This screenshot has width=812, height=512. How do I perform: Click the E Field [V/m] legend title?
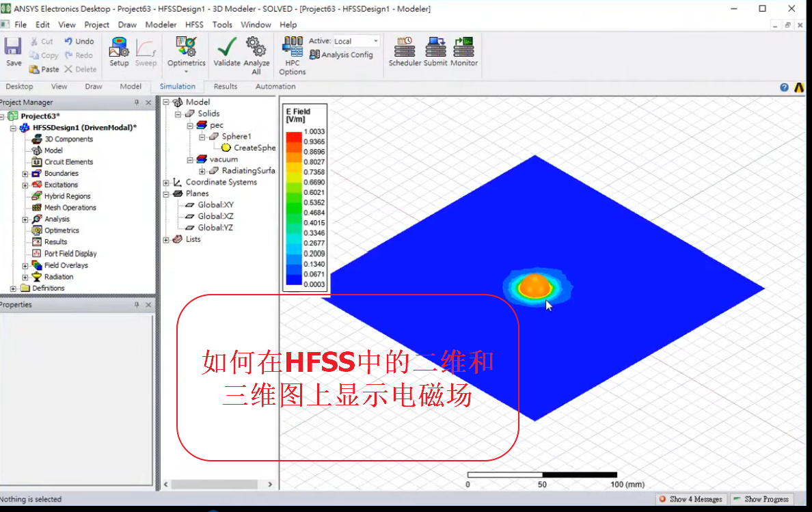tap(298, 115)
